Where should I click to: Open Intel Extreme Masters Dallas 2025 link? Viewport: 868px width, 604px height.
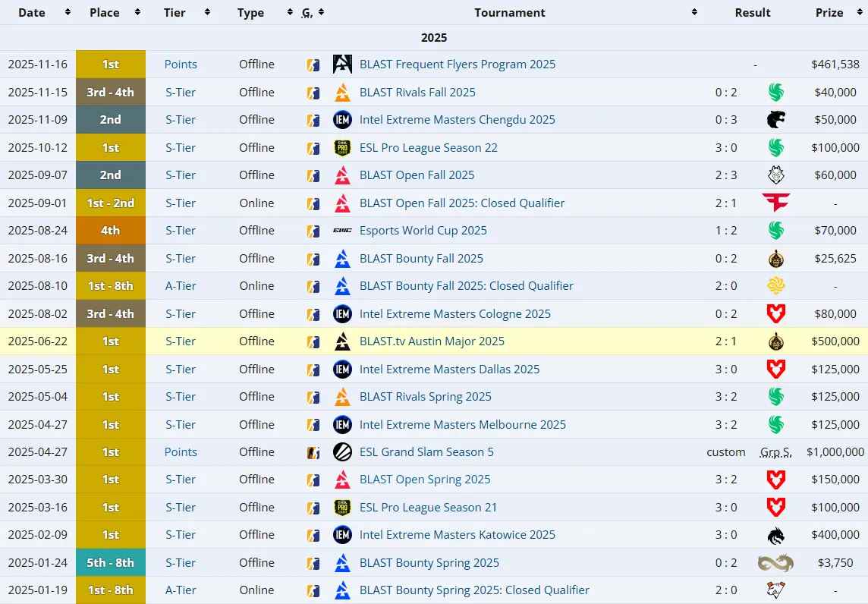pyautogui.click(x=449, y=370)
